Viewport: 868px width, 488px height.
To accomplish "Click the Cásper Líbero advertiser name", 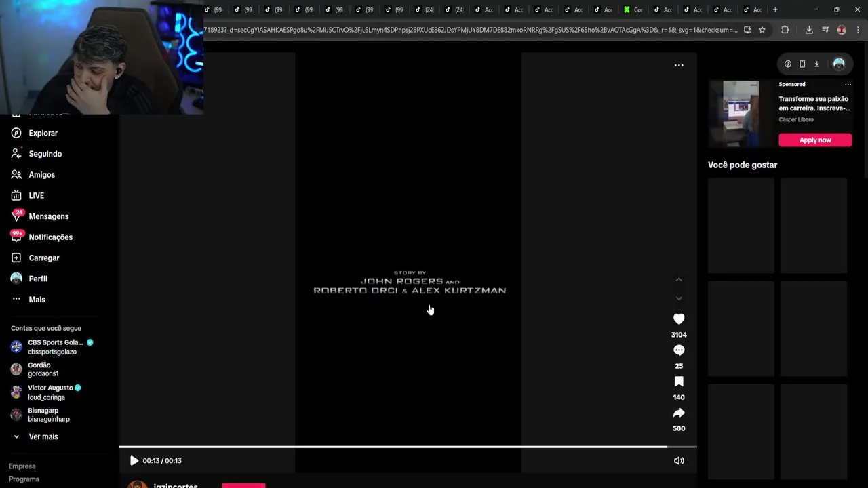I will [x=796, y=119].
